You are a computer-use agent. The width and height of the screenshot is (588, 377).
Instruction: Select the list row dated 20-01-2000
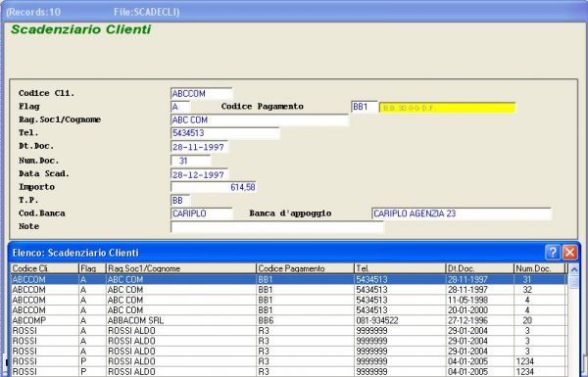coord(288,310)
